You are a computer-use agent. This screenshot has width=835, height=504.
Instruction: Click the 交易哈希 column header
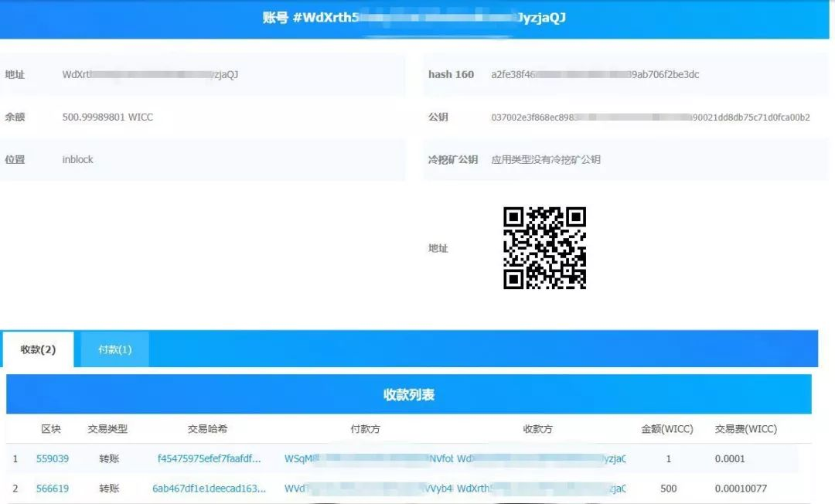[x=208, y=429]
